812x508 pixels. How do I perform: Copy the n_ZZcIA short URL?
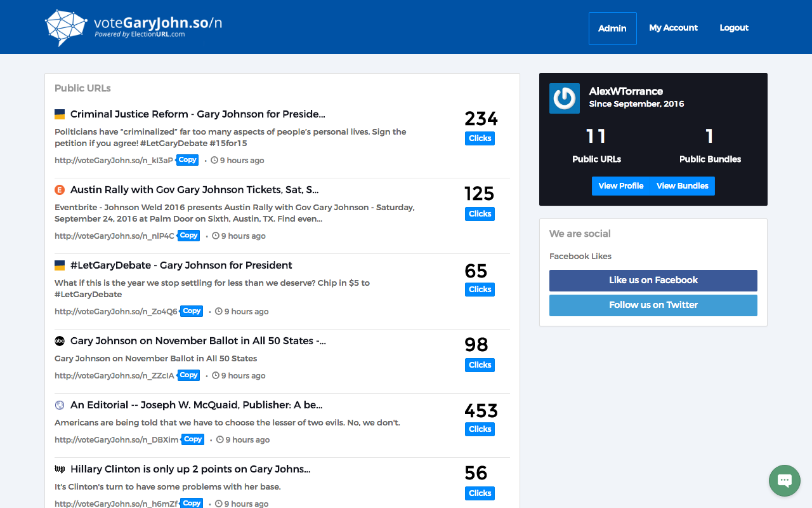pyautogui.click(x=188, y=375)
